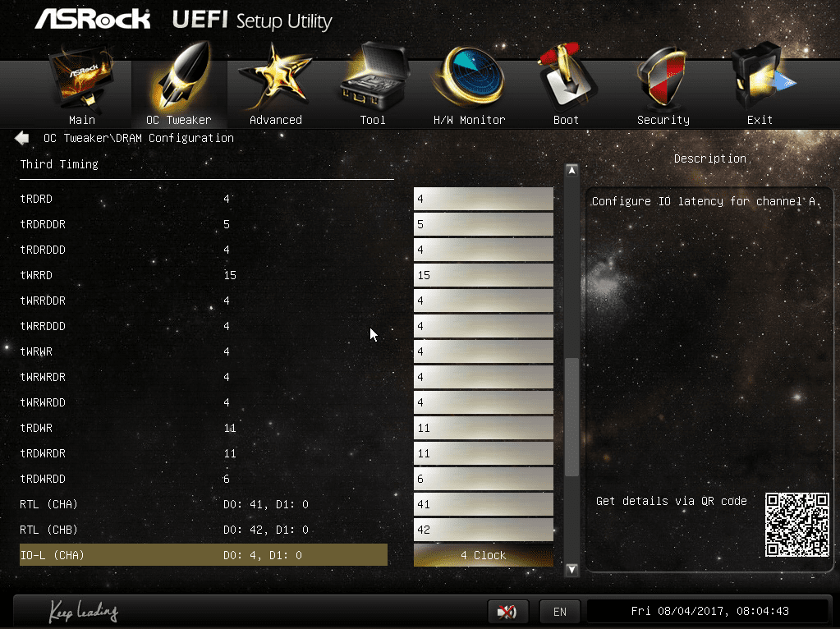Select the tRDWR setting label
840x629 pixels.
(x=36, y=428)
